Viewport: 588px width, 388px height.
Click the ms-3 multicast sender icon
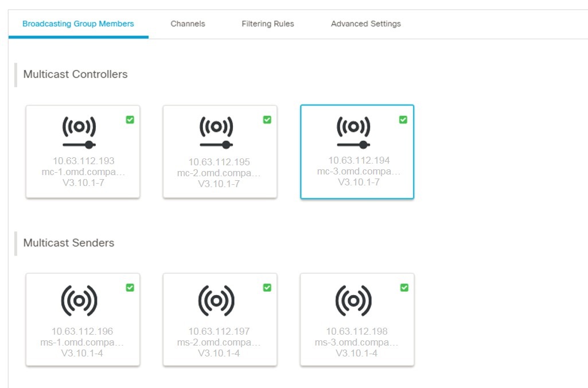353,301
